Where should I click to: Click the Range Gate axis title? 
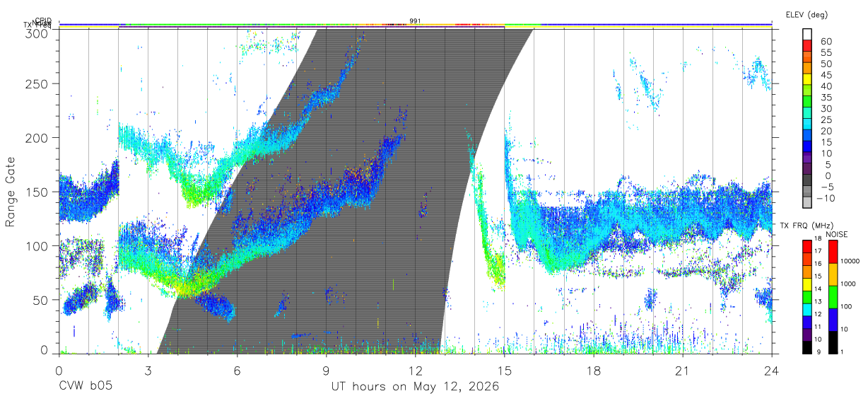[11, 192]
